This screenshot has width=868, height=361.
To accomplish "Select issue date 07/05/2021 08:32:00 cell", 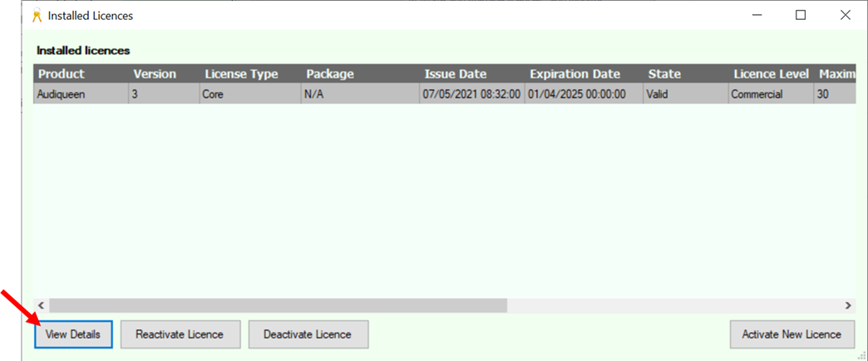I will (x=472, y=94).
